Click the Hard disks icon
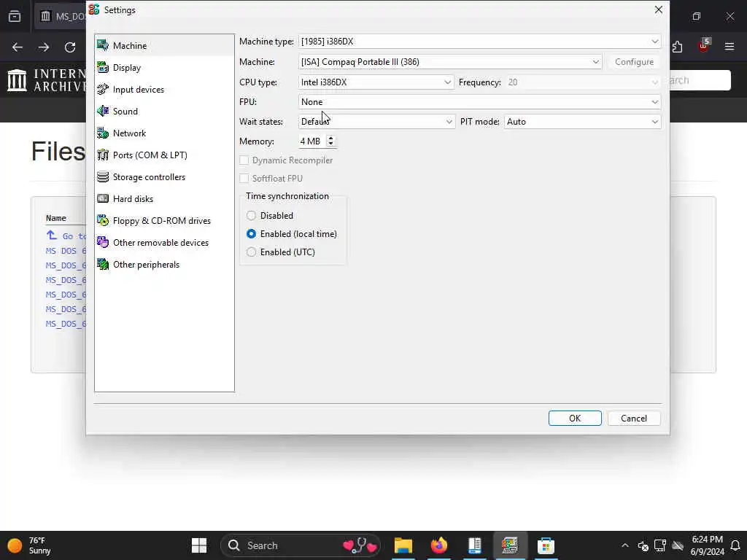Image resolution: width=747 pixels, height=560 pixels. coord(102,198)
